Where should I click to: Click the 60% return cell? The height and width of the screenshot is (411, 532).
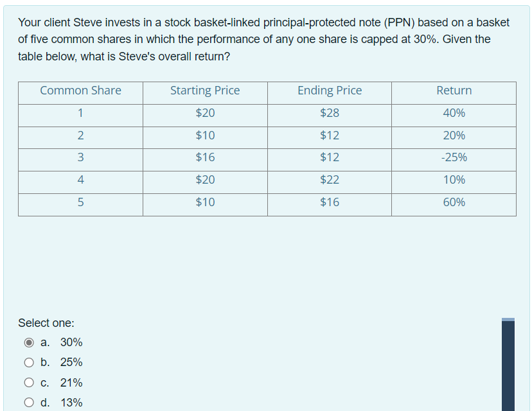(x=454, y=202)
